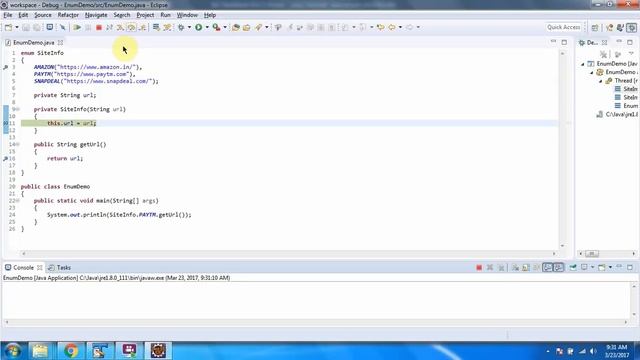Click the taskbar clock showing 9:31 AM

617,351
